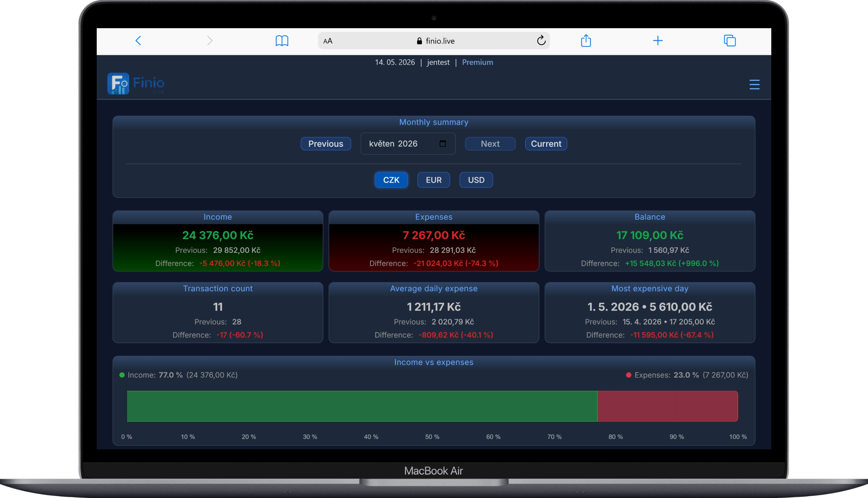This screenshot has width=868, height=498.
Task: Click the Finio logo
Action: pos(136,83)
